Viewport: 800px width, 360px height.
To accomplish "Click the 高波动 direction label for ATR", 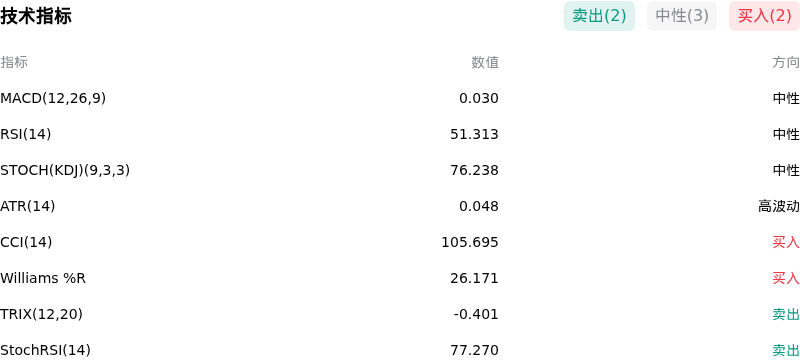I will pos(779,206).
